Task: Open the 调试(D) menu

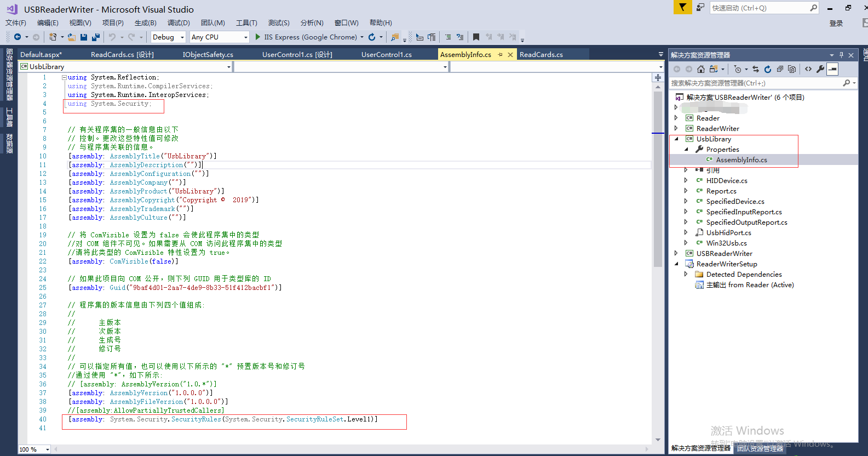Action: [179, 23]
